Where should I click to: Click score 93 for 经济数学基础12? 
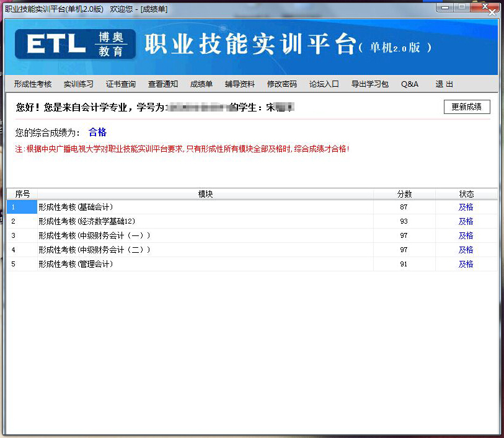(404, 221)
